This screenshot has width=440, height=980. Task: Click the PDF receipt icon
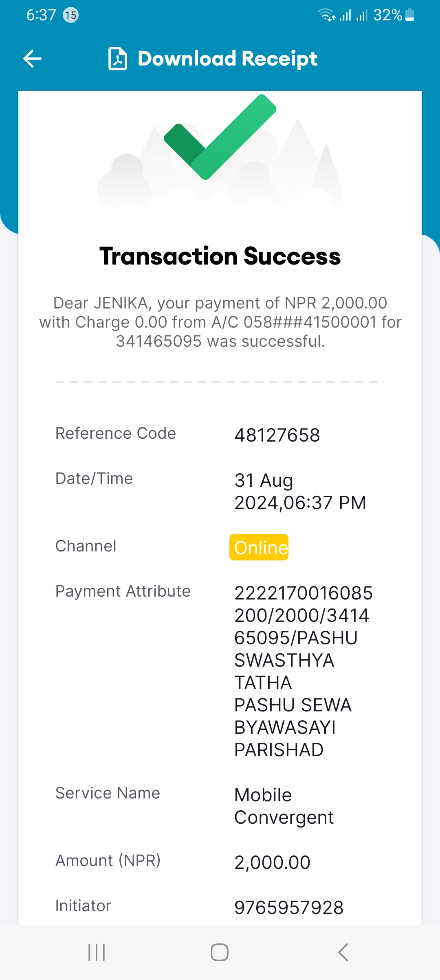click(x=118, y=59)
